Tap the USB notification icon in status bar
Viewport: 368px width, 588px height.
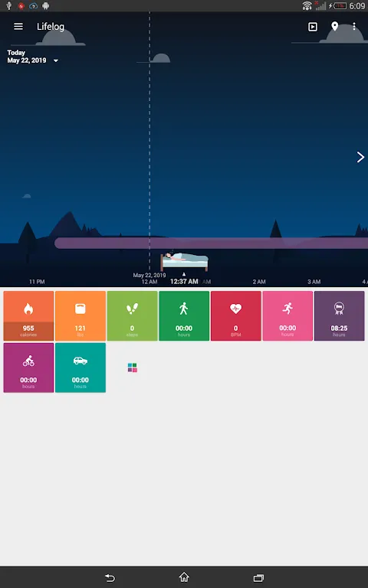click(x=9, y=5)
